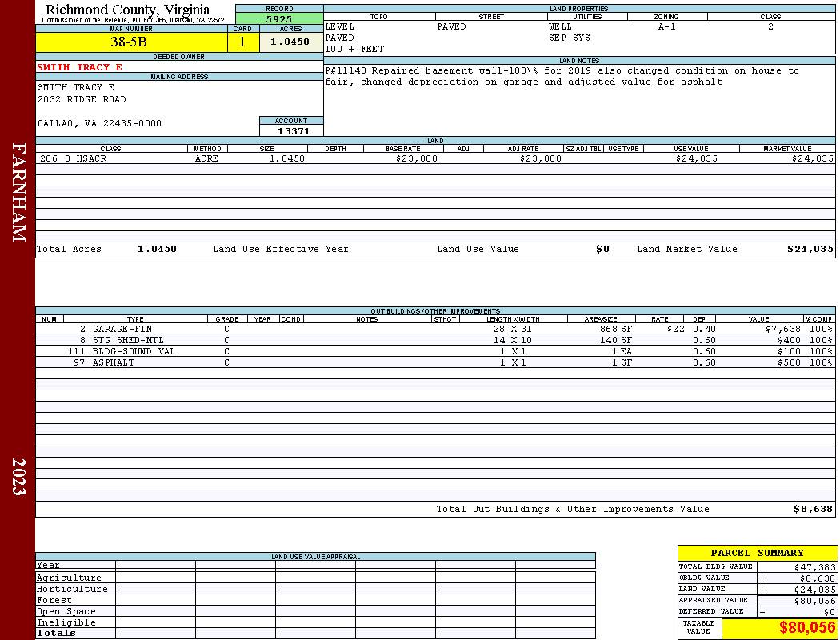Click land properties class value 2

tap(770, 26)
